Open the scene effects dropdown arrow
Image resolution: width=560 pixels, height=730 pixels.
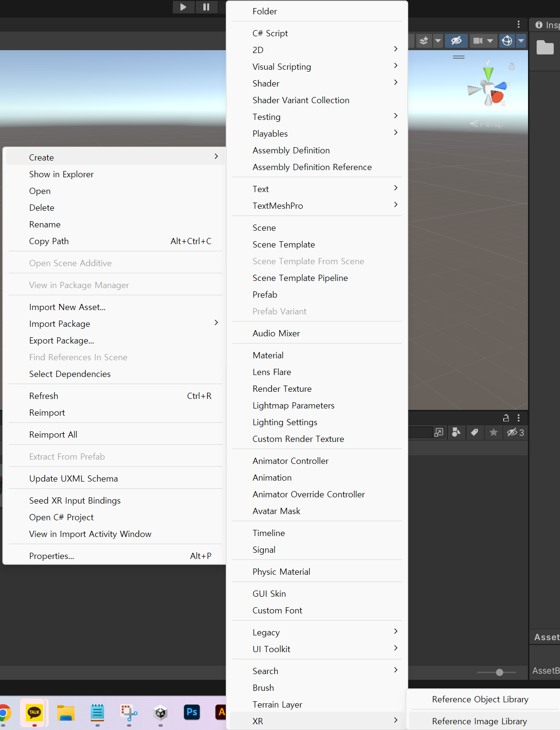(438, 41)
